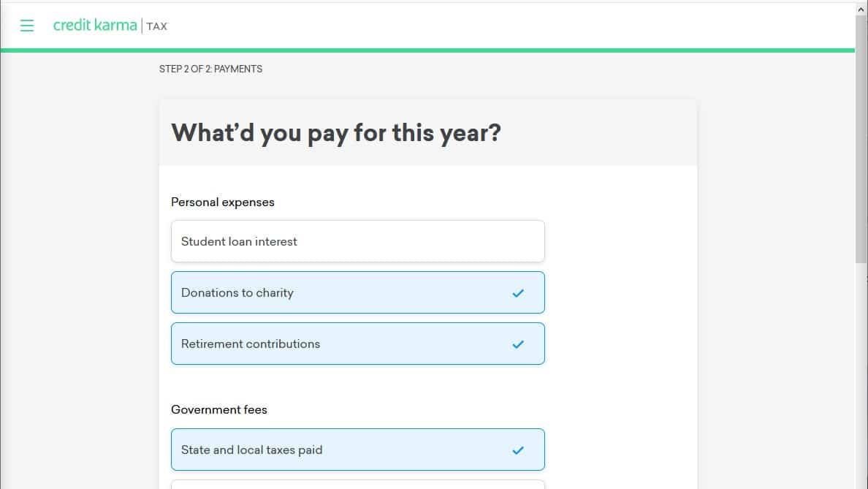Open the hamburger navigation menu
This screenshot has width=868, height=489.
point(27,26)
